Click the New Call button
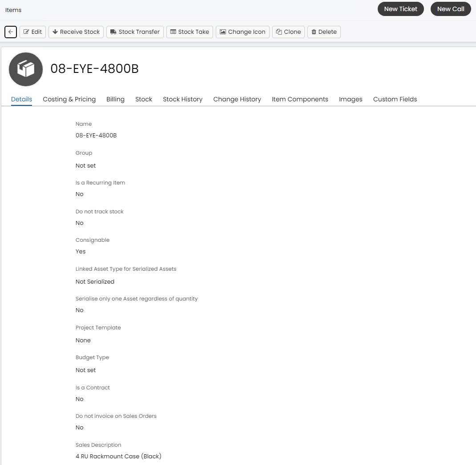The width and height of the screenshot is (476, 465). coord(451,9)
